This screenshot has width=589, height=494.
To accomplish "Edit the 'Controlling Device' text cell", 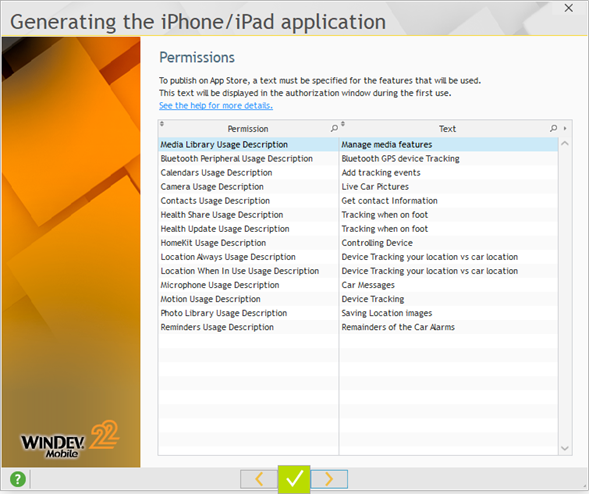I will pos(449,243).
